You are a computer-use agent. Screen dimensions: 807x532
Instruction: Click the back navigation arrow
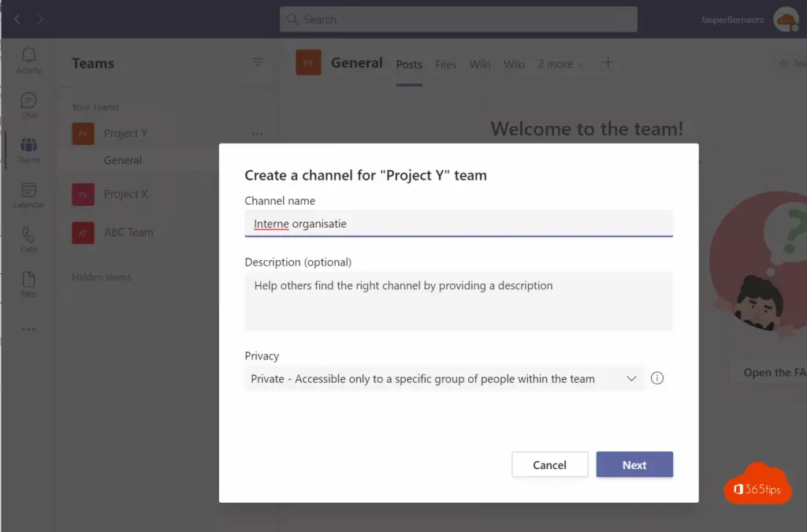pyautogui.click(x=17, y=20)
